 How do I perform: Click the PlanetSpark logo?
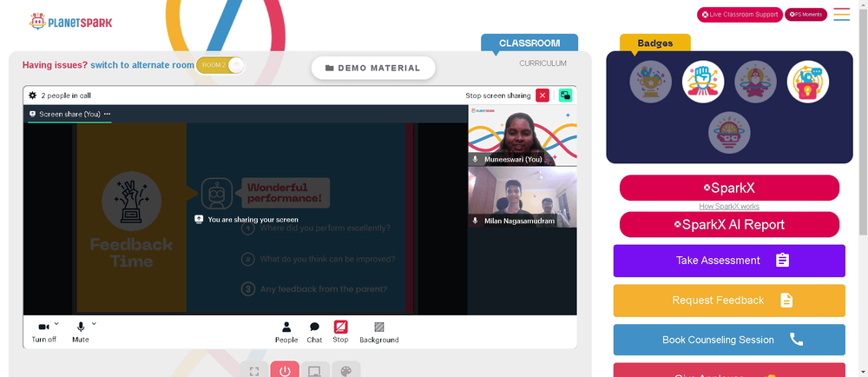click(71, 22)
